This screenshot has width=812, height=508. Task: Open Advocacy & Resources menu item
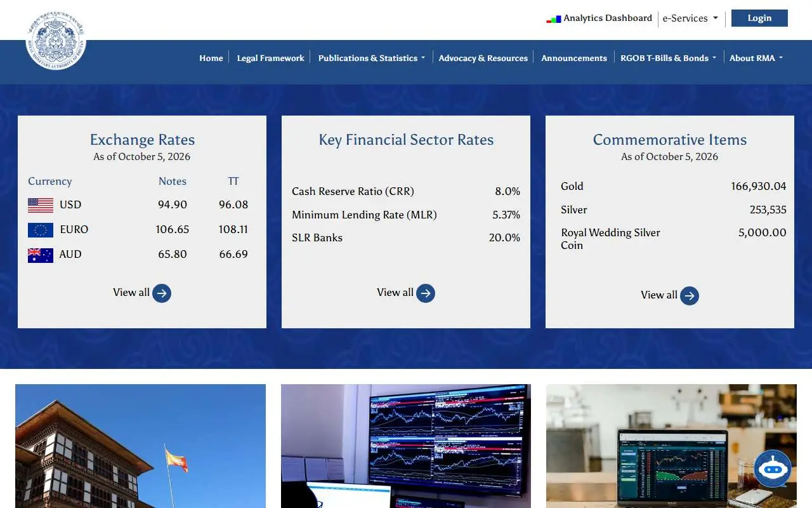coord(483,58)
